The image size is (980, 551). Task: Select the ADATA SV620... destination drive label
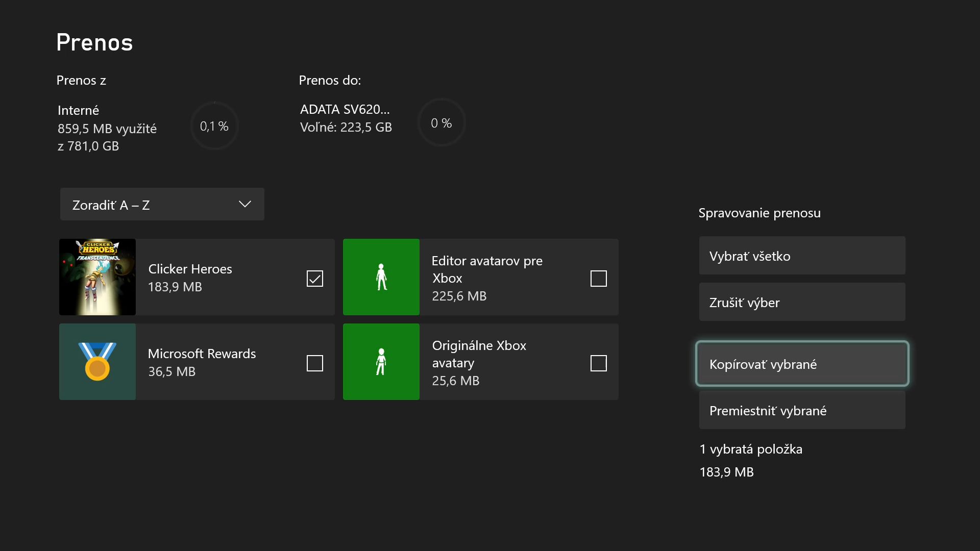click(x=345, y=109)
